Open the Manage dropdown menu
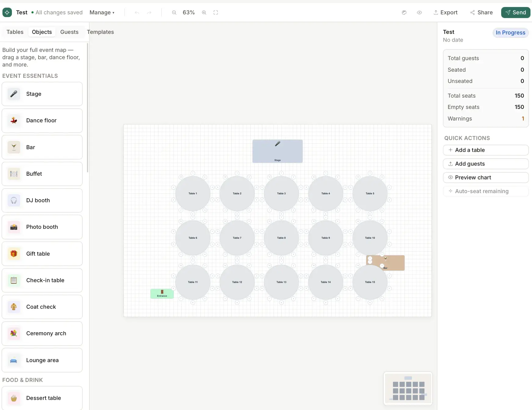The height and width of the screenshot is (410, 532). [x=102, y=13]
